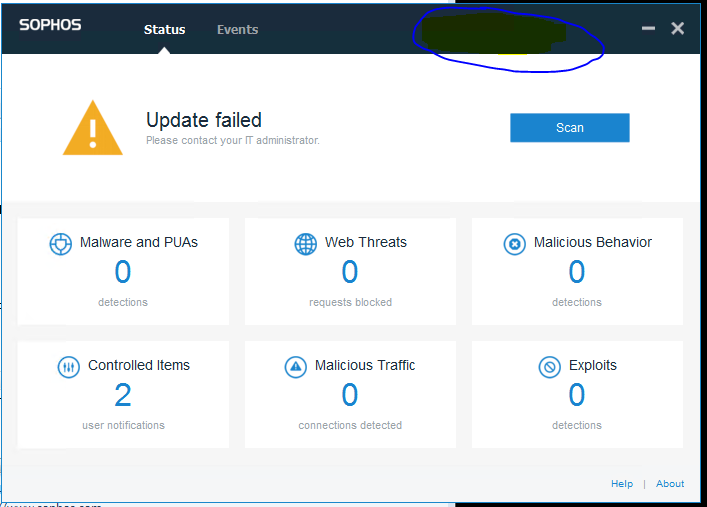Click the 'Malware and PUAs' title
Screen dimensions: 707x507
[139, 242]
